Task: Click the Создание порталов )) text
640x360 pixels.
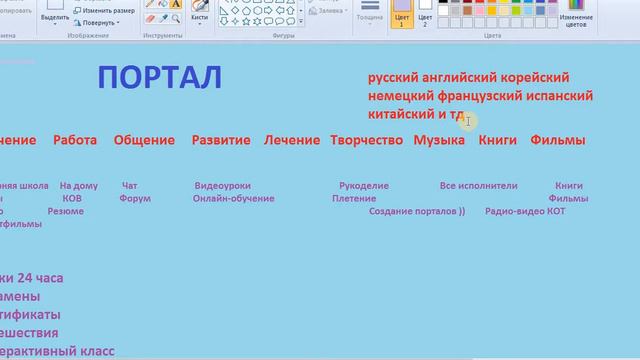Action: (417, 211)
